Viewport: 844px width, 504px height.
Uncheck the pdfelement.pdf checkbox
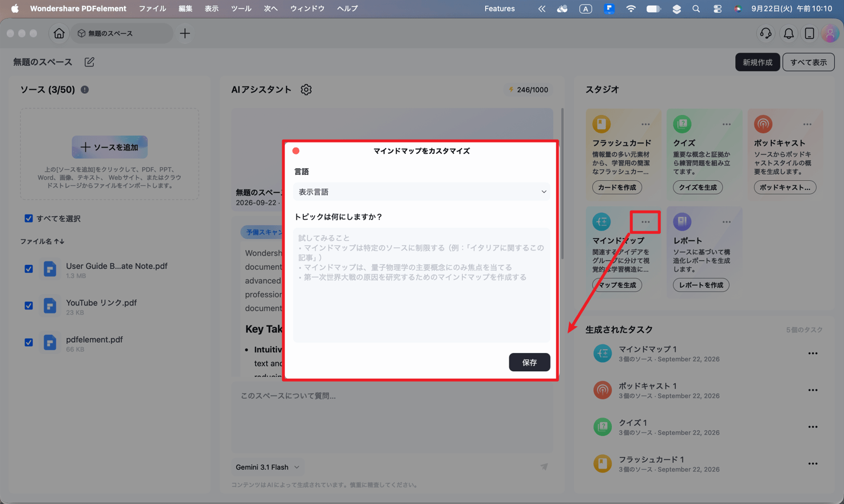[29, 342]
